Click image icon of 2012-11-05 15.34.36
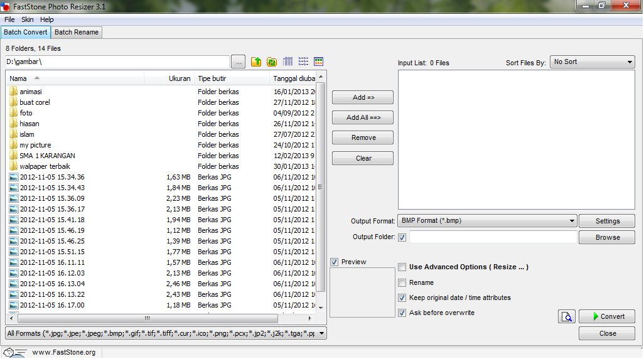The width and height of the screenshot is (644, 359). [14, 177]
